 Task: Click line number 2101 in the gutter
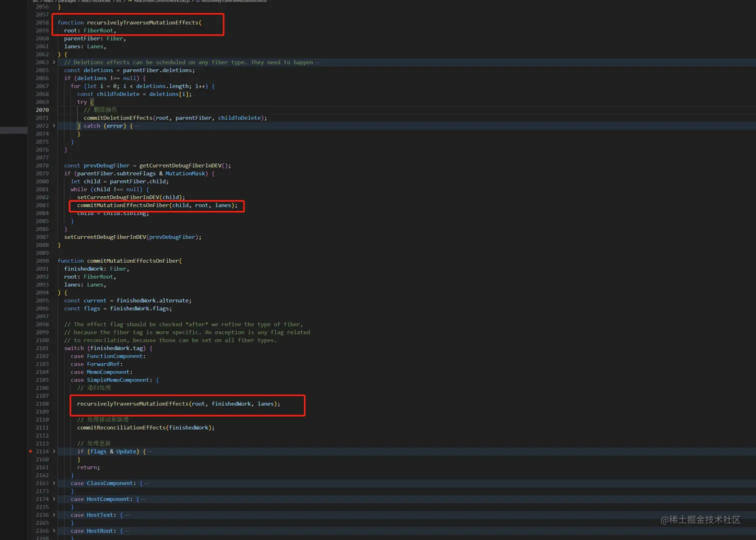click(42, 348)
